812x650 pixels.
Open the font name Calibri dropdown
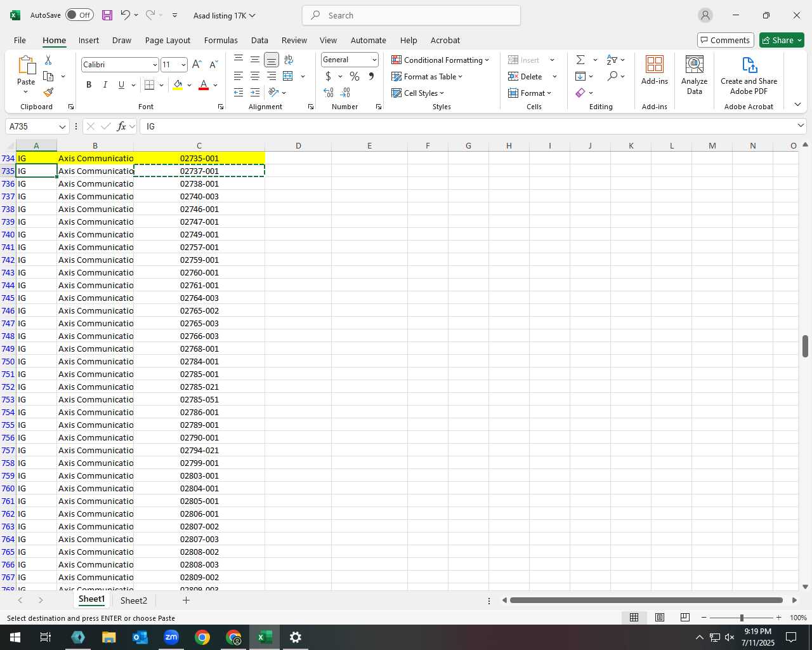pyautogui.click(x=154, y=65)
